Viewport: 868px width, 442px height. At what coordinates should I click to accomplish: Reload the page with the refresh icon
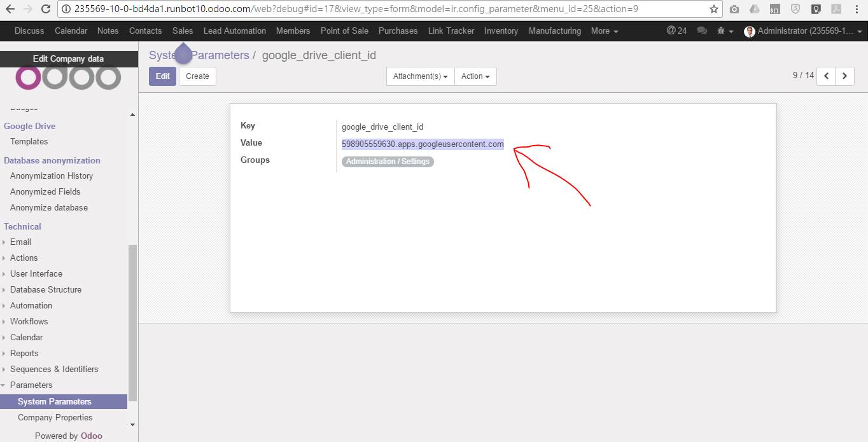point(44,10)
